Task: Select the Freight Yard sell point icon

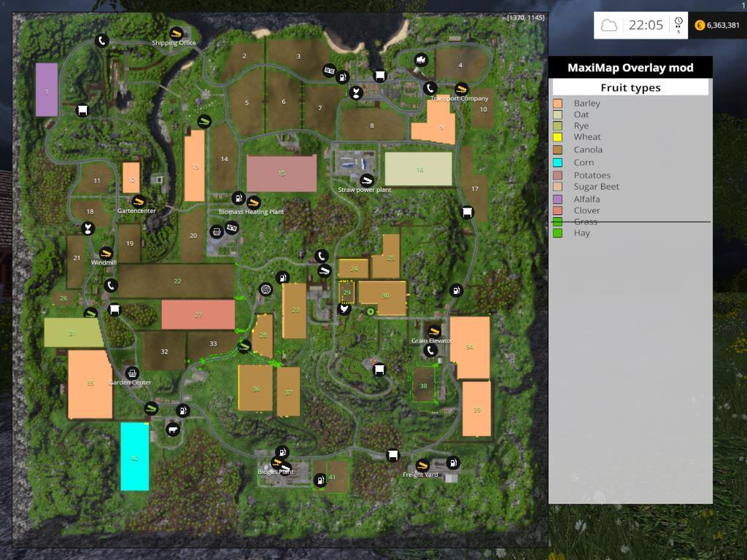Action: [422, 465]
